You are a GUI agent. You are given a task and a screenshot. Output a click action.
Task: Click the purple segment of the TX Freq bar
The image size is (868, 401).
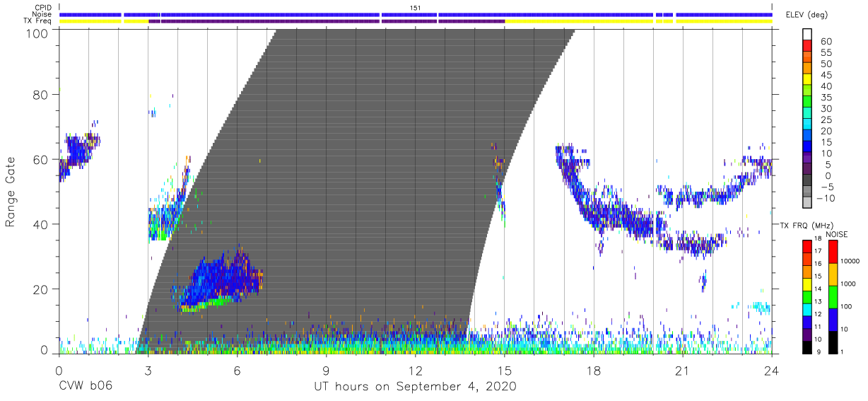pyautogui.click(x=327, y=21)
